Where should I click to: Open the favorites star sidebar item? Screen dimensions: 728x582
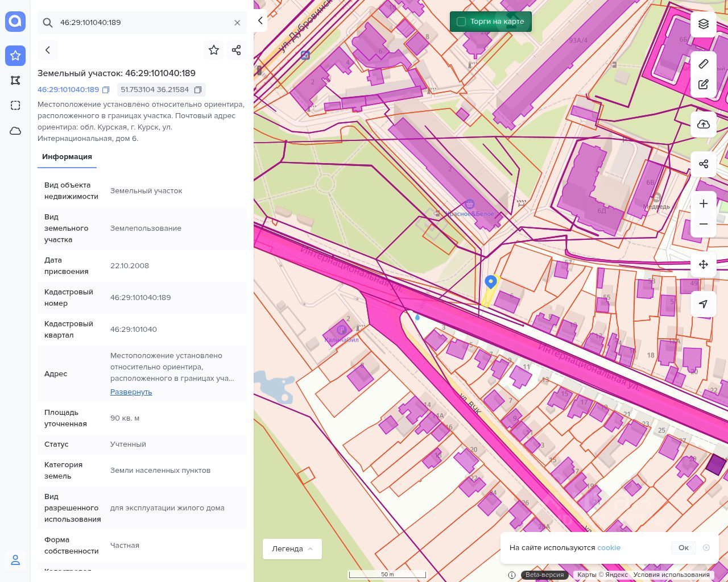pyautogui.click(x=15, y=56)
